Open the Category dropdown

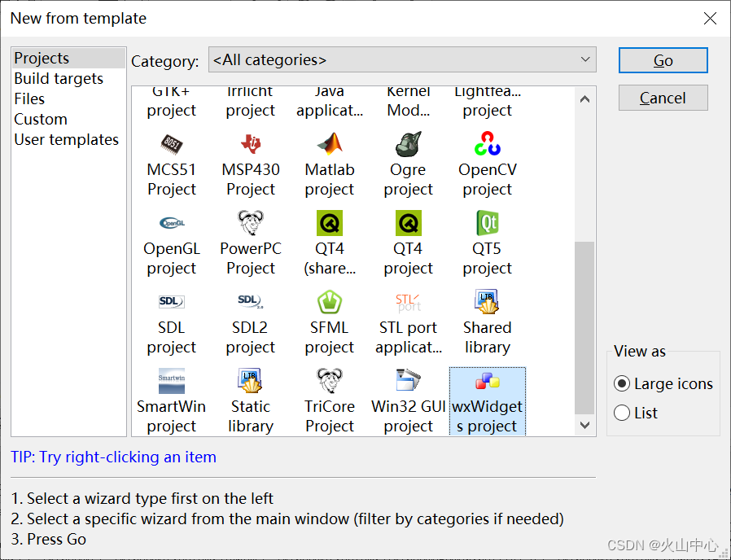(402, 59)
